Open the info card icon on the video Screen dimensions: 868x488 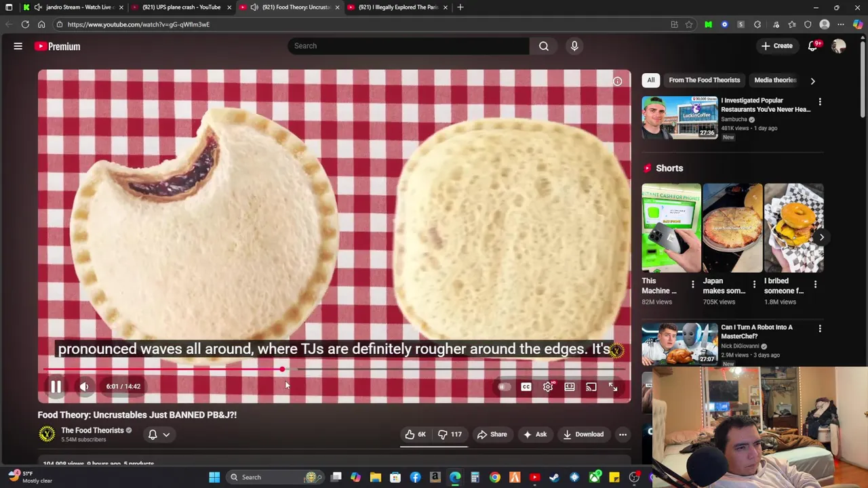[x=617, y=81]
